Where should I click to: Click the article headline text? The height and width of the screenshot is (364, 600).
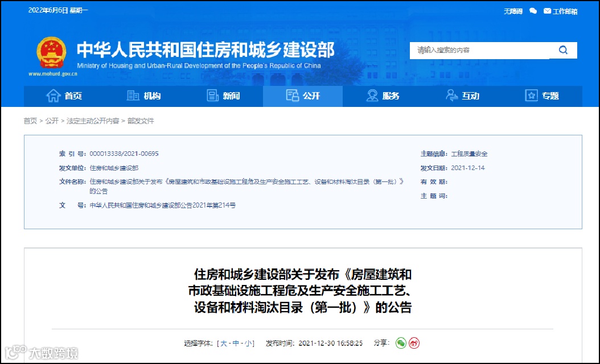coord(301,291)
